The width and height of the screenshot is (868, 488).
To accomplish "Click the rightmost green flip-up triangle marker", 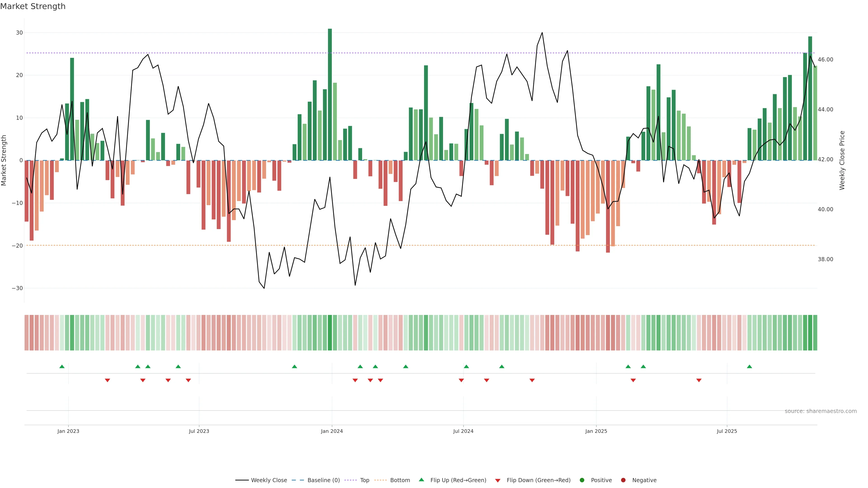I will click(749, 366).
